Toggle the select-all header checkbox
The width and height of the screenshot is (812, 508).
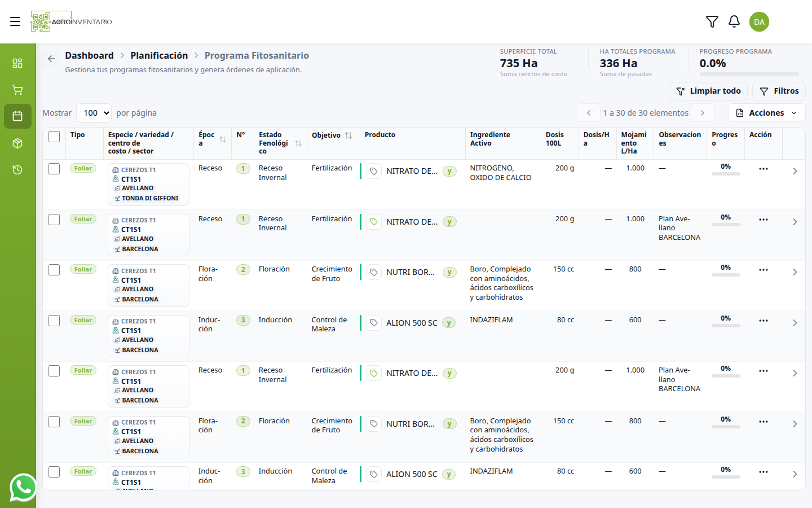pos(54,137)
